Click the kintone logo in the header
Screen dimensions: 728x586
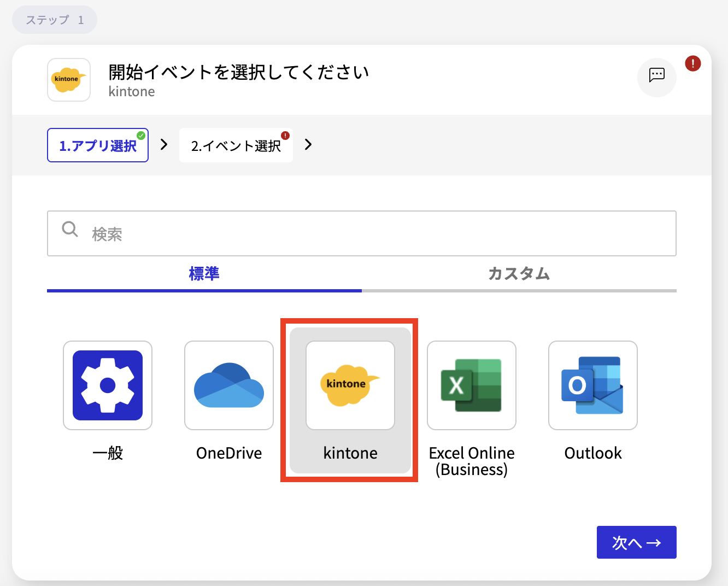(68, 80)
